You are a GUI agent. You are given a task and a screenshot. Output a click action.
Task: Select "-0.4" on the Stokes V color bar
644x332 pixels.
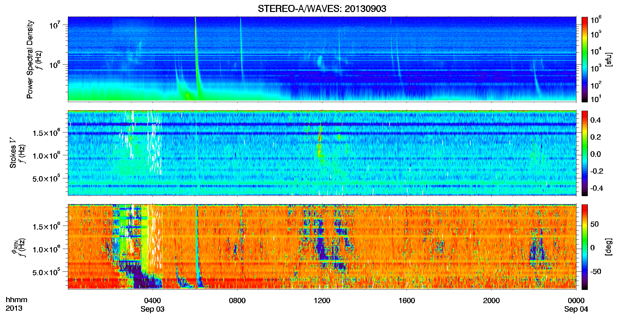click(596, 188)
